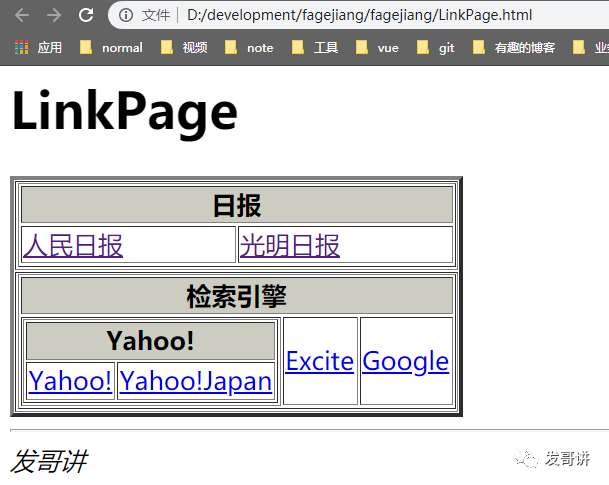Open the 工具 bookmark folder
This screenshot has height=485, width=609.
(315, 48)
